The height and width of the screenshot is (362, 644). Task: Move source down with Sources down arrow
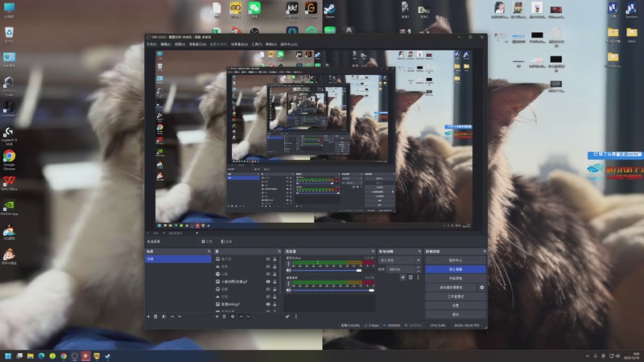(248, 316)
